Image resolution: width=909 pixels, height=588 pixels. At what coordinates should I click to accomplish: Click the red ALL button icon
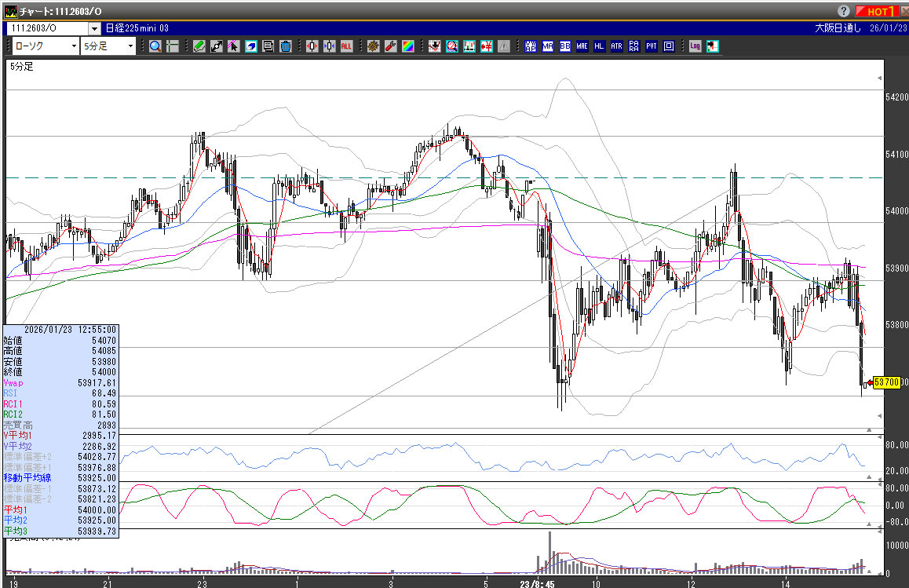click(346, 46)
